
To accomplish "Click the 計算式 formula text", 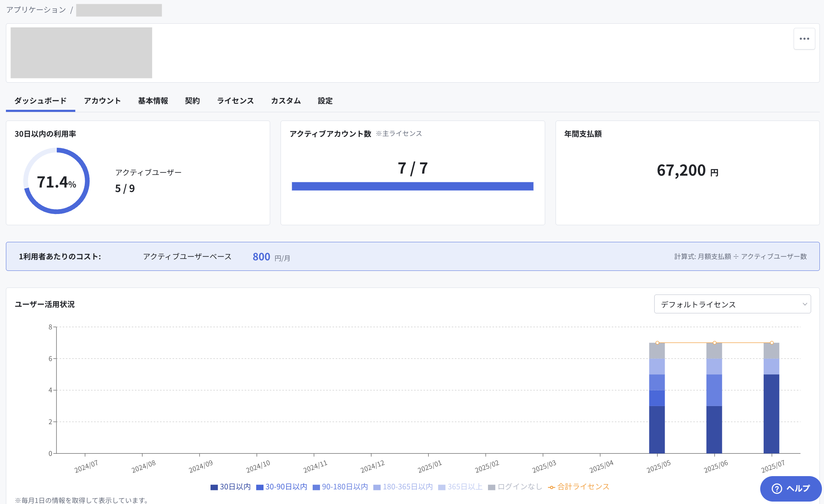I will [x=740, y=257].
